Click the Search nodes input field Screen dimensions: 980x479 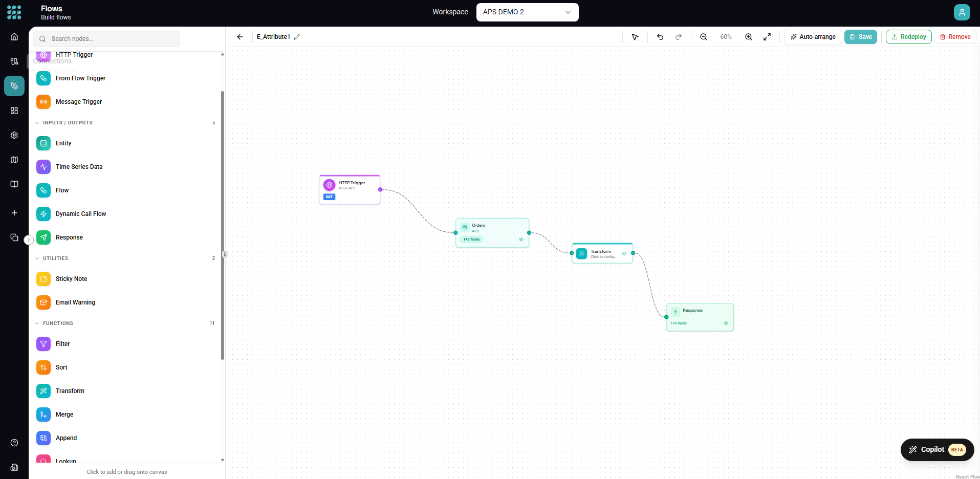pos(106,39)
